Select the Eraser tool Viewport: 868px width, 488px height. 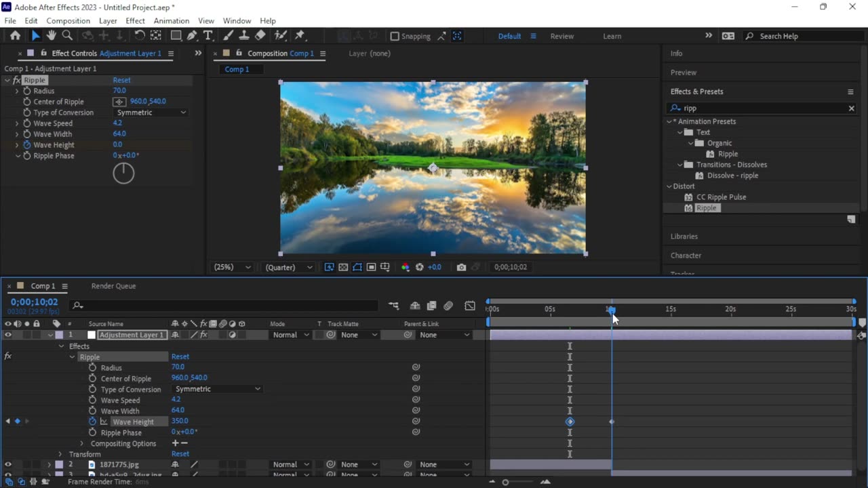pos(260,36)
